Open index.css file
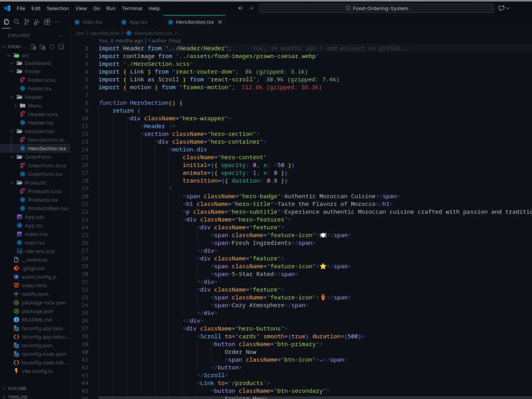 (x=36, y=235)
